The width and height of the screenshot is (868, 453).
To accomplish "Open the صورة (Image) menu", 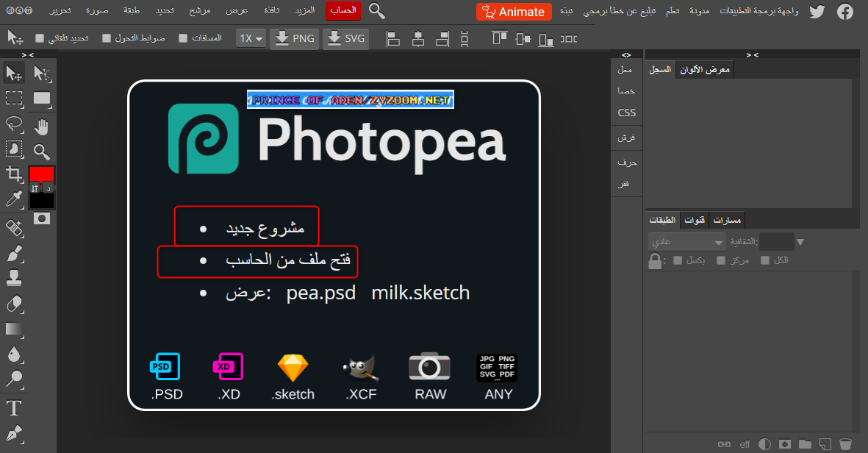I will pos(97,10).
